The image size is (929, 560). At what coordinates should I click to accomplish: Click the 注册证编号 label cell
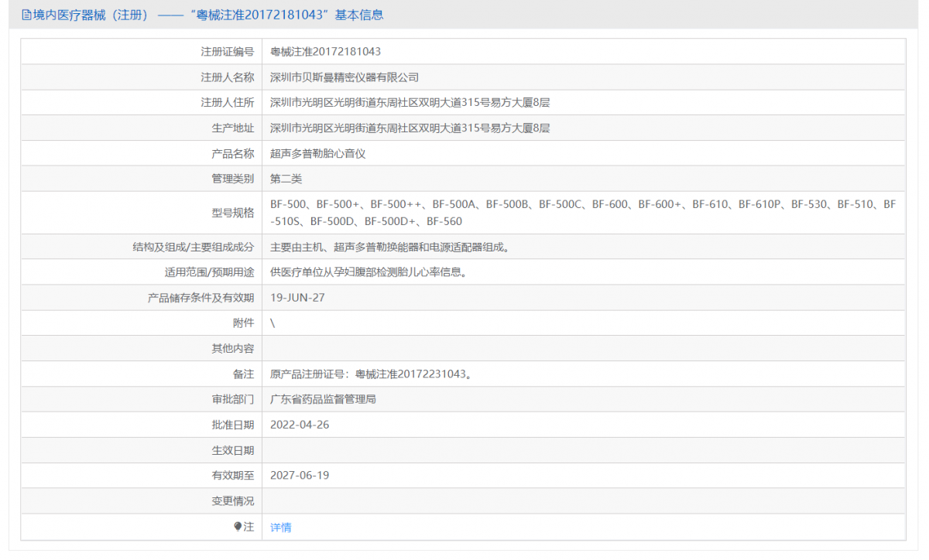142,52
